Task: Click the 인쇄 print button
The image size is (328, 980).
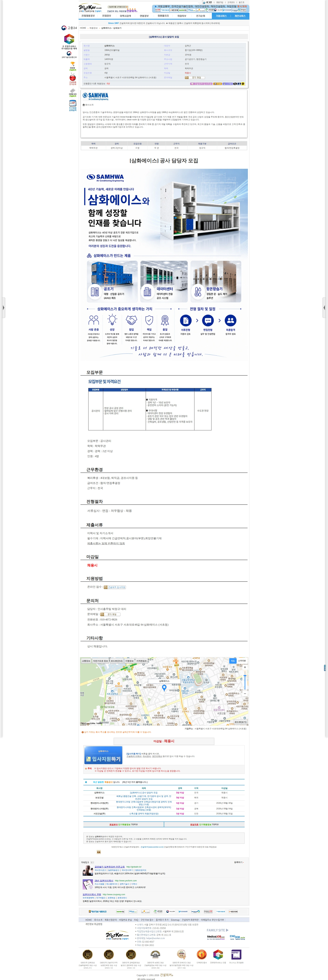Action: (217, 84)
